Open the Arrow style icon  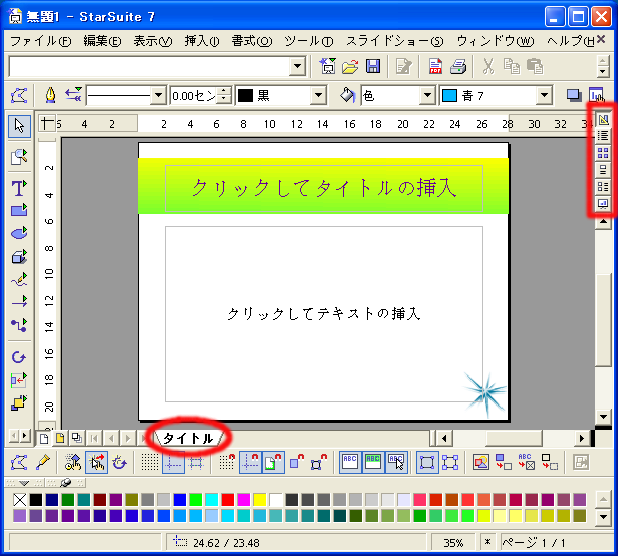[73, 95]
